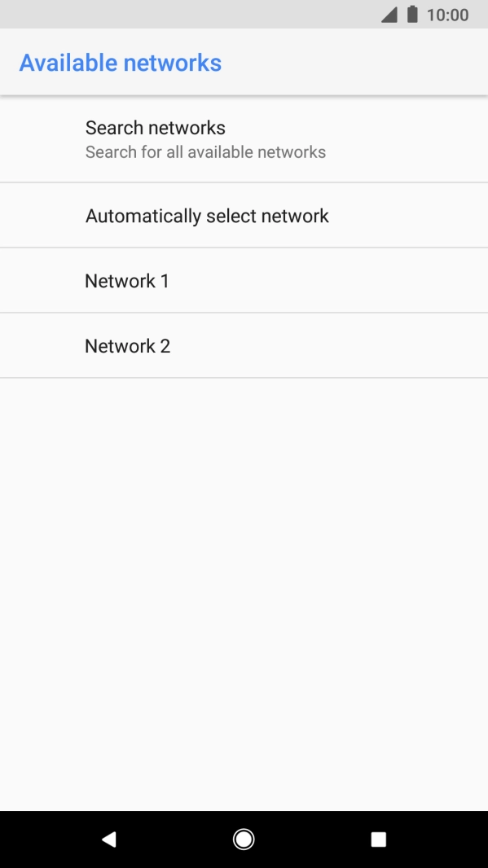Tap the subtitle text under Search networks
The height and width of the screenshot is (868, 488).
click(205, 151)
